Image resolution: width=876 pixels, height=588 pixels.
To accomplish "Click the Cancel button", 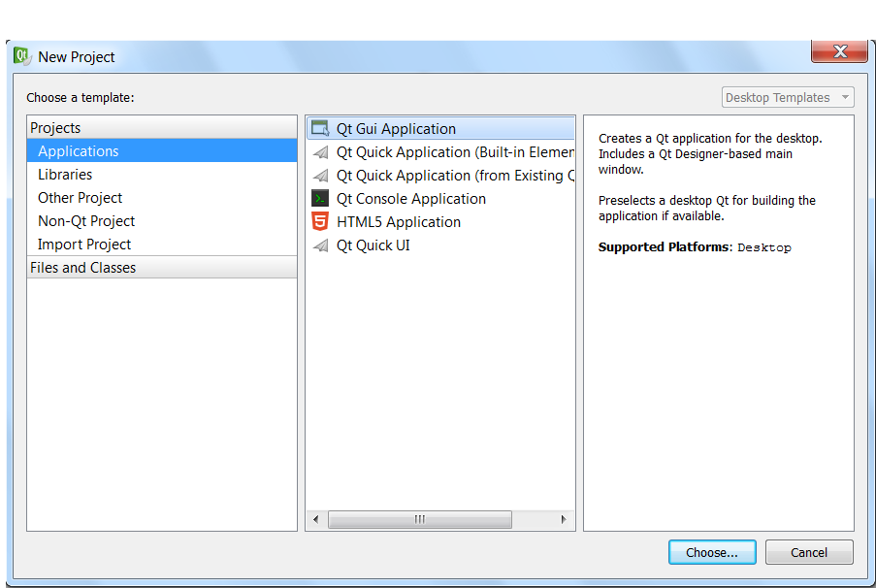I will click(x=809, y=552).
